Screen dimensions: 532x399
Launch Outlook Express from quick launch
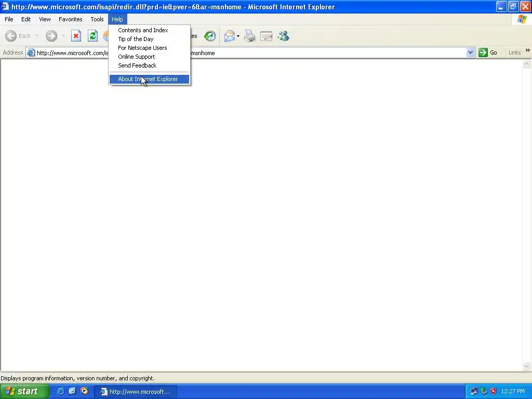coord(72,391)
